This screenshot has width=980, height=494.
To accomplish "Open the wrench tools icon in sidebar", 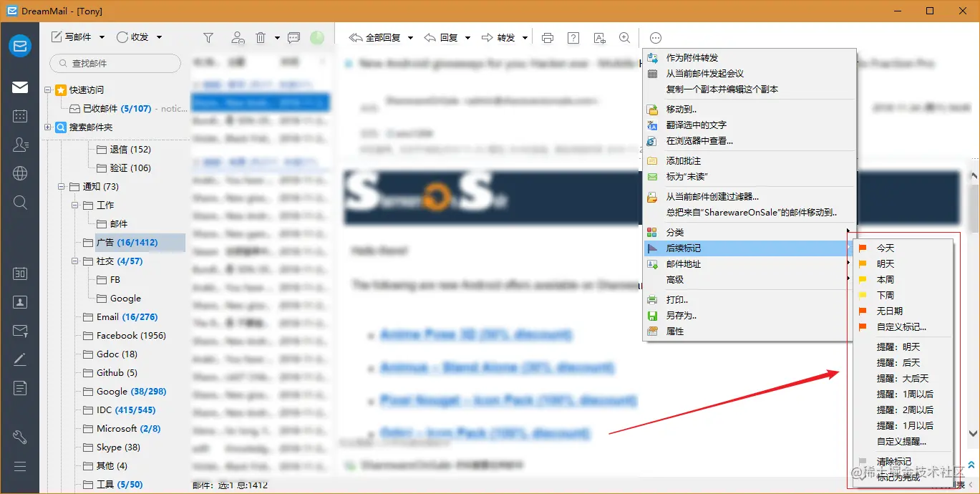I will (20, 437).
